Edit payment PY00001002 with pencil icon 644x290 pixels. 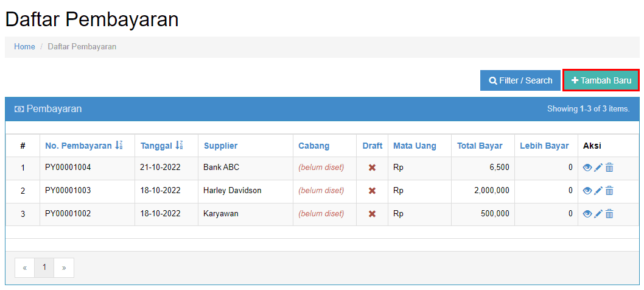click(598, 213)
